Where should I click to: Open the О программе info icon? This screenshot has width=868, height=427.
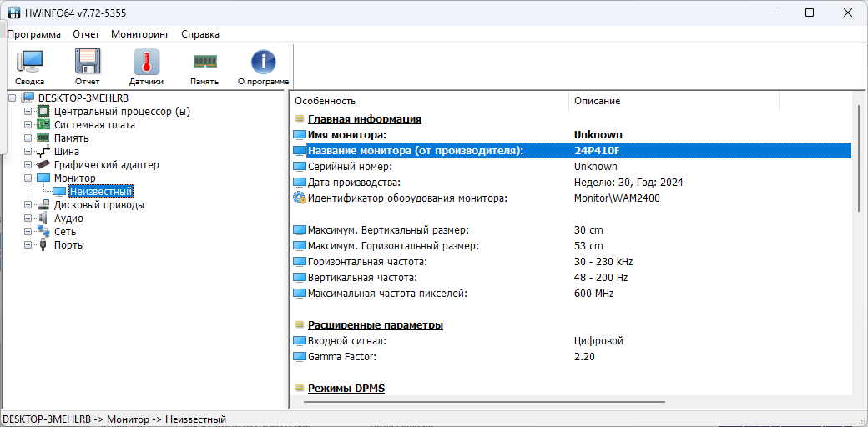point(263,67)
